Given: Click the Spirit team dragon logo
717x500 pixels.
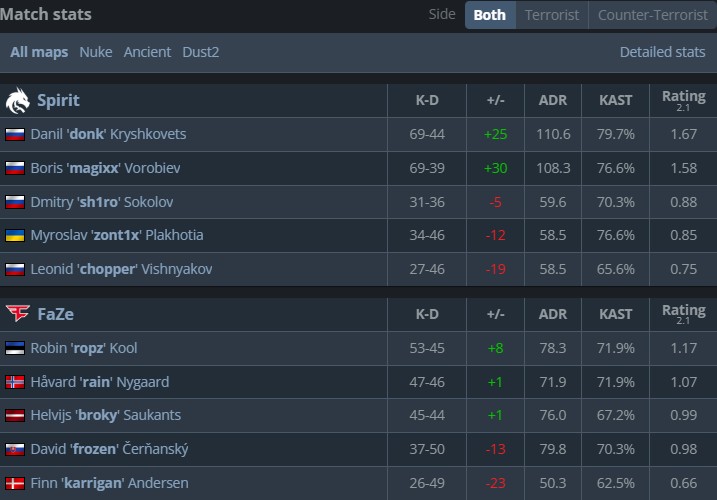Looking at the screenshot, I should point(18,100).
